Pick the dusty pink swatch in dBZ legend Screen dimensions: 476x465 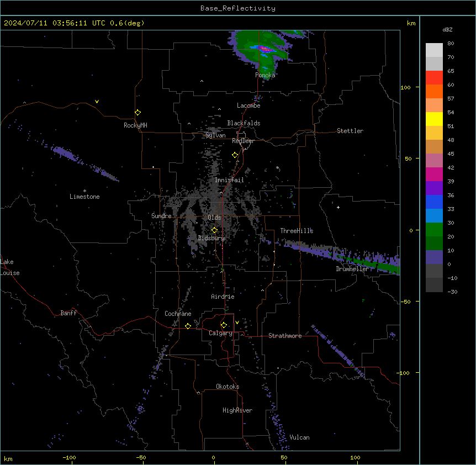(434, 160)
